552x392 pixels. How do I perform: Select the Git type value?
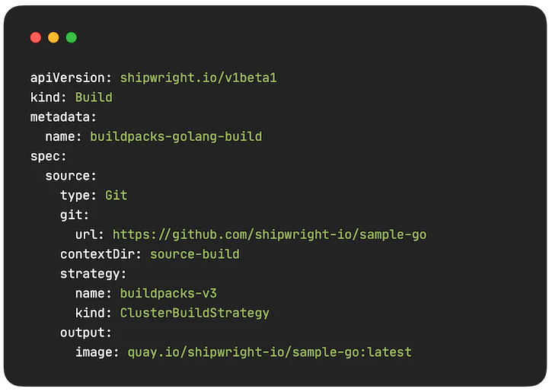[116, 196]
